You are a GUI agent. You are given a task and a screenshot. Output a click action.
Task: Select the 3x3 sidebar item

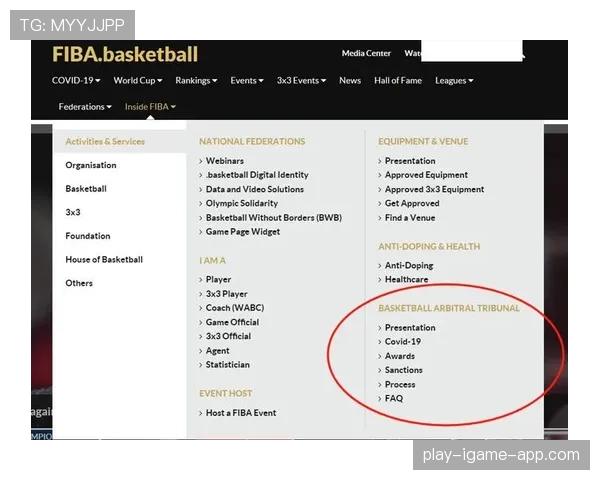(x=73, y=212)
